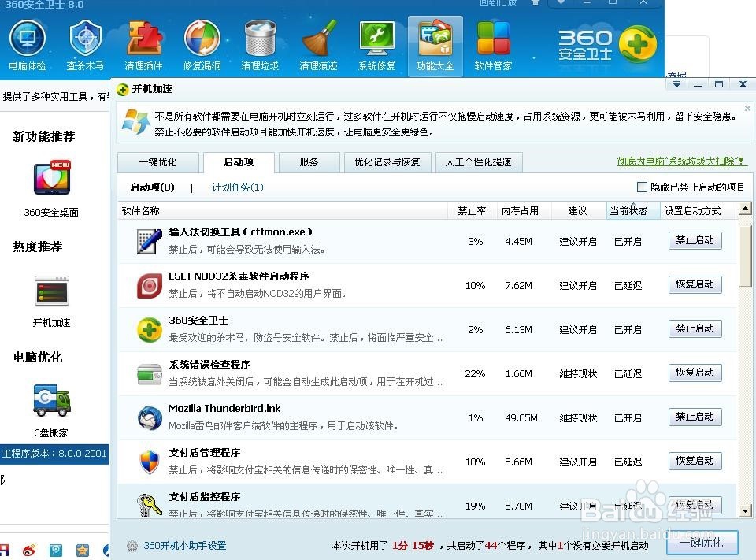
Task: Show the 启动项(8) list
Action: (152, 187)
